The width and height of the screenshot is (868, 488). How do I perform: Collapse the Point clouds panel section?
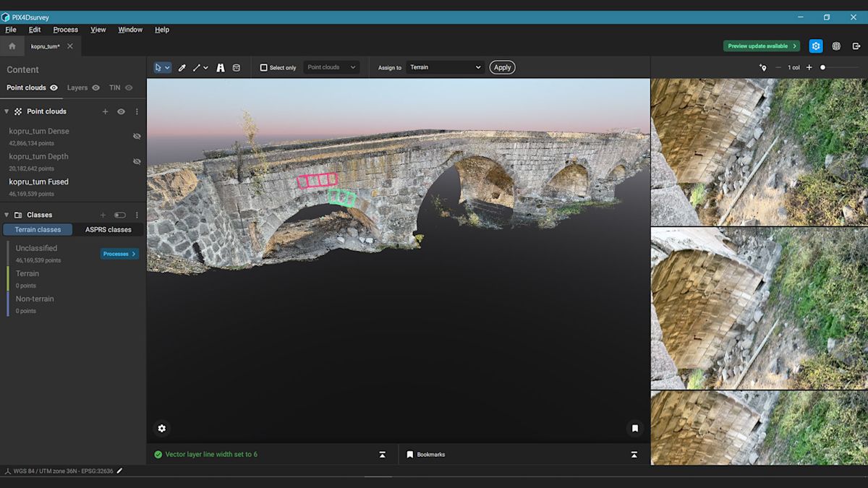click(x=7, y=111)
